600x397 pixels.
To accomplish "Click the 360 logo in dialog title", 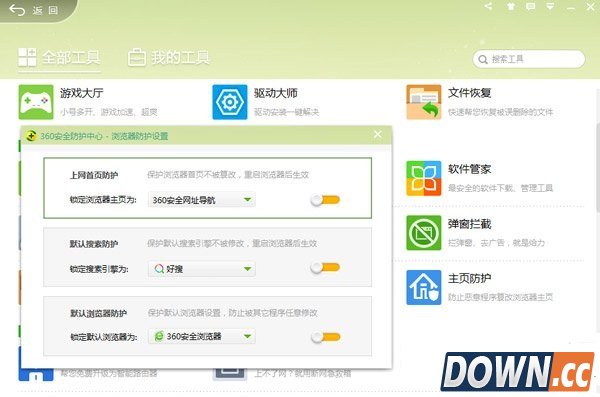I will (x=31, y=136).
